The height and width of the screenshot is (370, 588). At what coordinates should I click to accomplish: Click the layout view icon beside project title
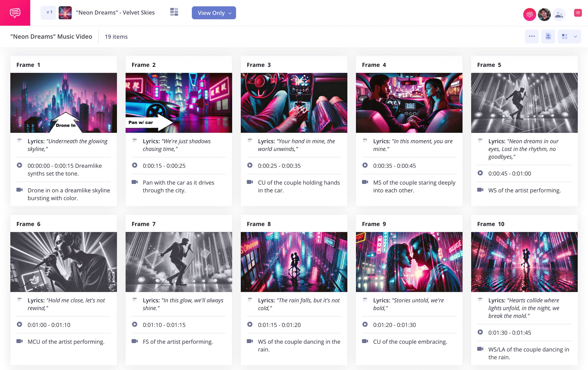(174, 12)
